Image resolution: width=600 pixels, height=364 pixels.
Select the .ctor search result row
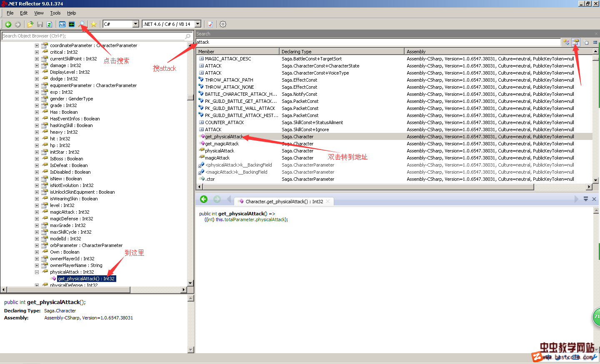click(394, 179)
